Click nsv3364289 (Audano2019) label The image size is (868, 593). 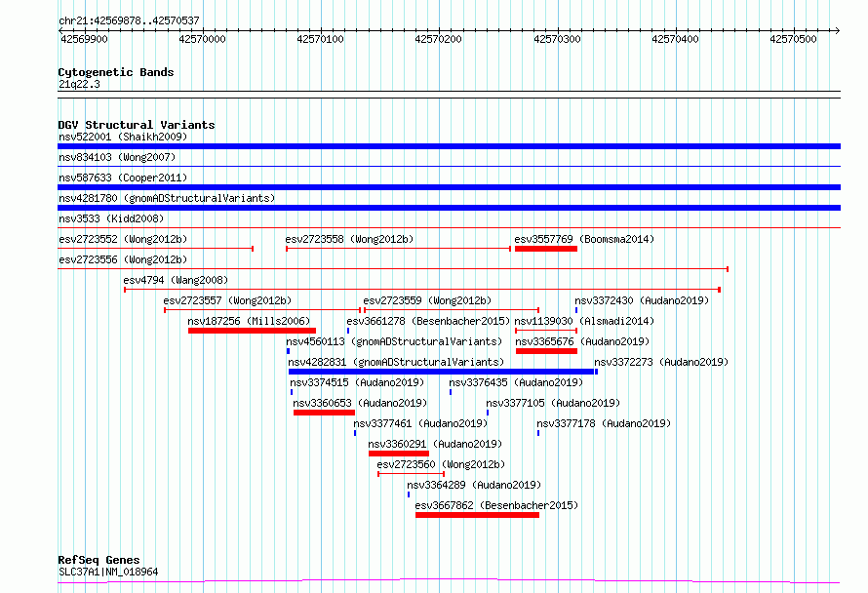click(x=474, y=485)
